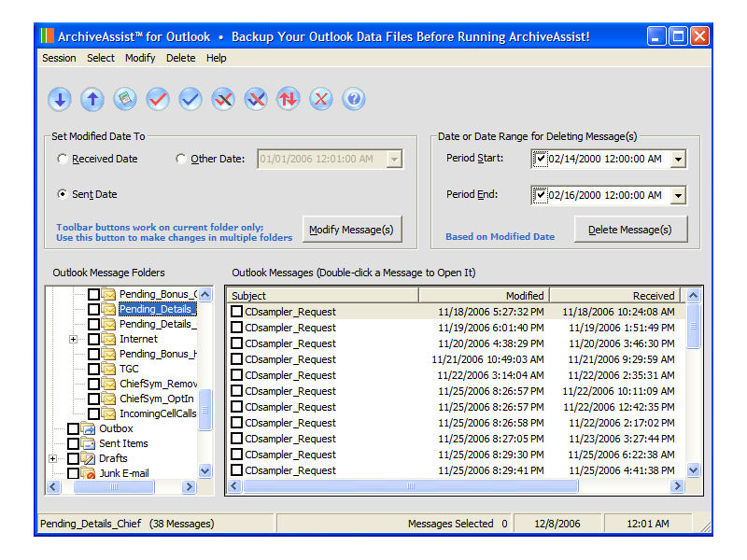Viewport: 747px width, 560px height.
Task: Uncheck the Period End date checkbox
Action: [x=541, y=195]
